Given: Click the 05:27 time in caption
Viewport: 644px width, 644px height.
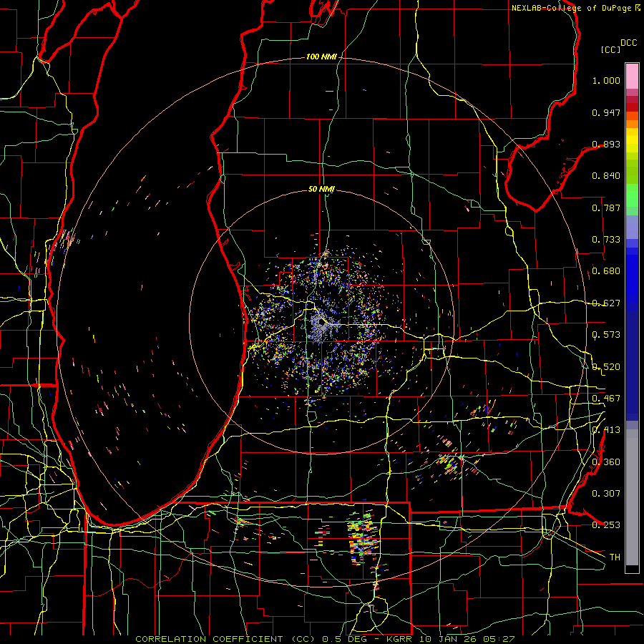Looking at the screenshot, I should (499, 639).
